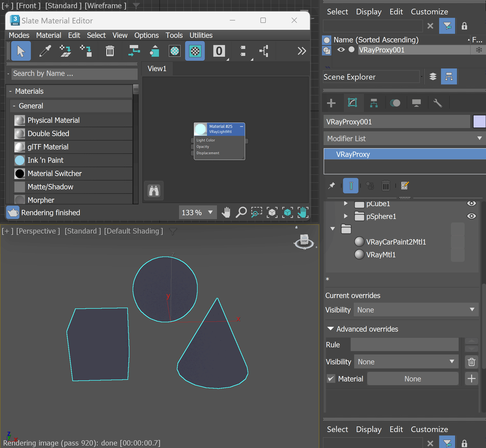This screenshot has height=448, width=486.
Task: Click the delete selected nodes trash icon
Action: pyautogui.click(x=110, y=51)
